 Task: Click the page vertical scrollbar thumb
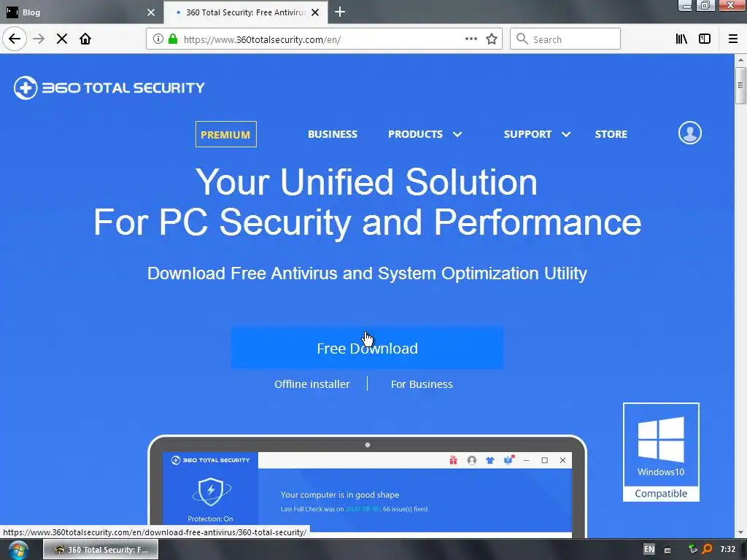click(740, 85)
